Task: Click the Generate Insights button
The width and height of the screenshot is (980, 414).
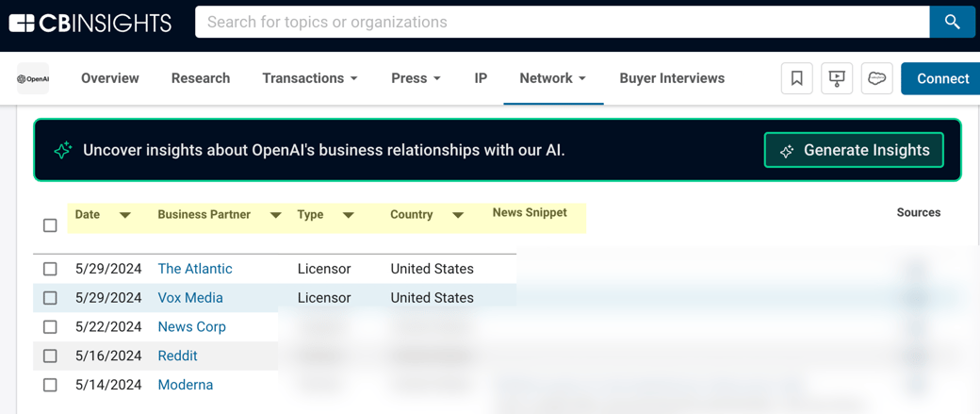Action: click(854, 150)
